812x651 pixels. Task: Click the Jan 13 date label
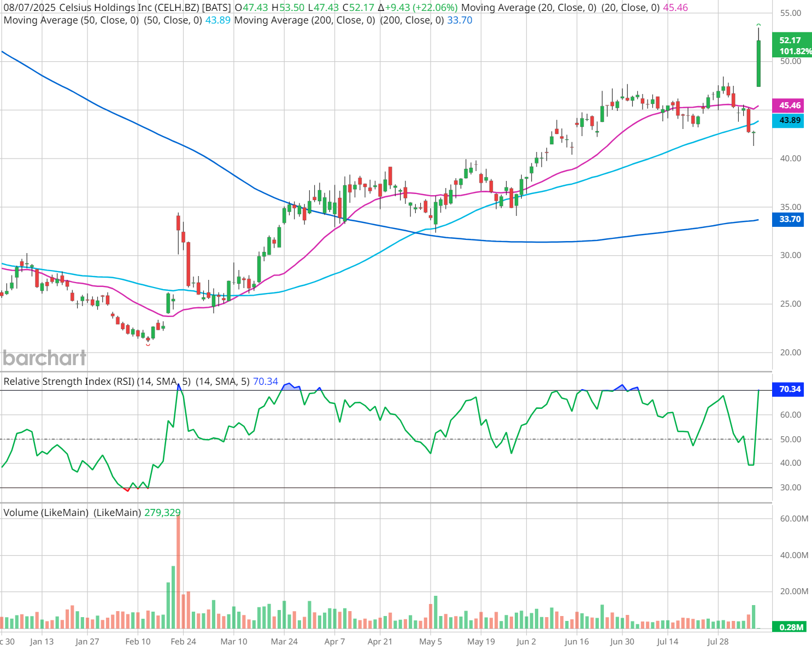[42, 642]
